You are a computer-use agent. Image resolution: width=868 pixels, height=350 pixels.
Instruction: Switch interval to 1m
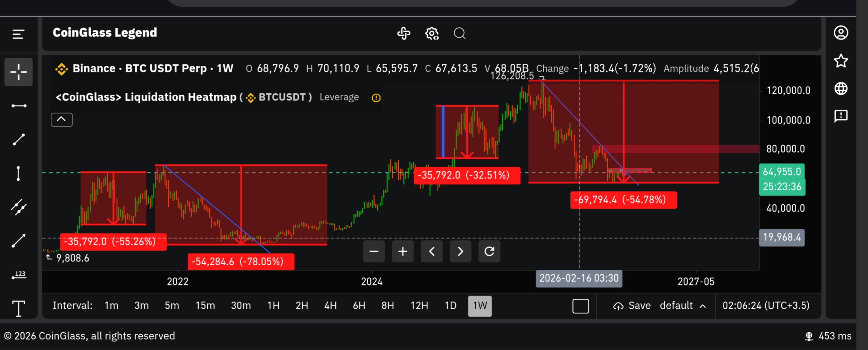111,306
